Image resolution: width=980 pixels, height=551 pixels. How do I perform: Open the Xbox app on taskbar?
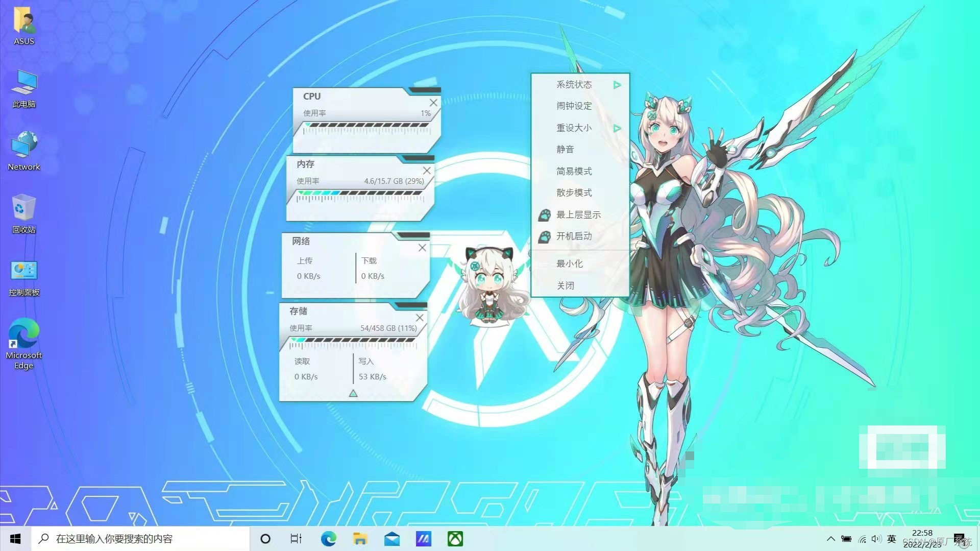tap(455, 539)
